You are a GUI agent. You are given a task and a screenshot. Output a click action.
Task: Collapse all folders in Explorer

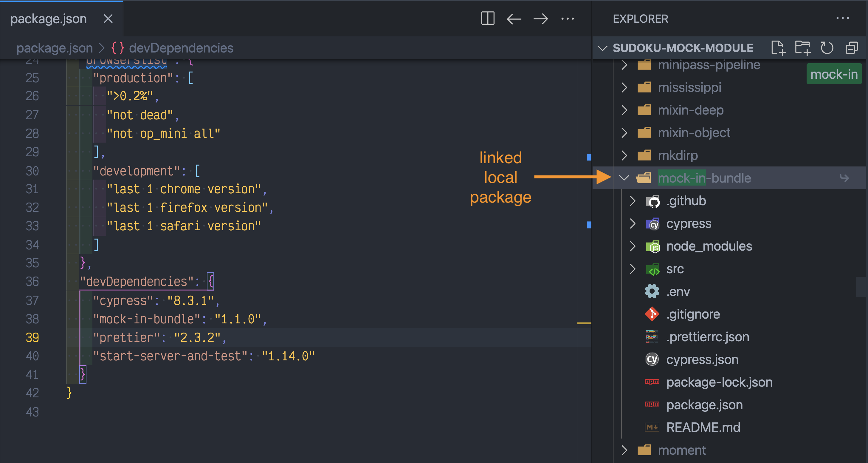(x=852, y=48)
